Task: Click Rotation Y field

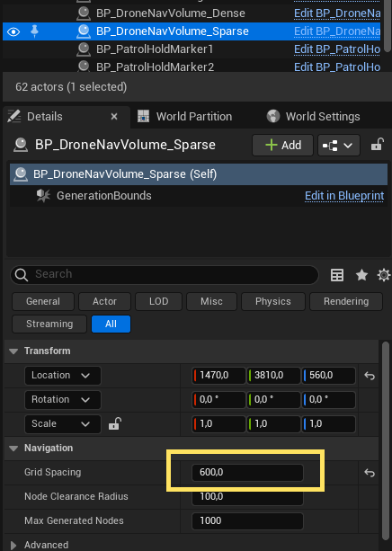Action: pyautogui.click(x=273, y=400)
